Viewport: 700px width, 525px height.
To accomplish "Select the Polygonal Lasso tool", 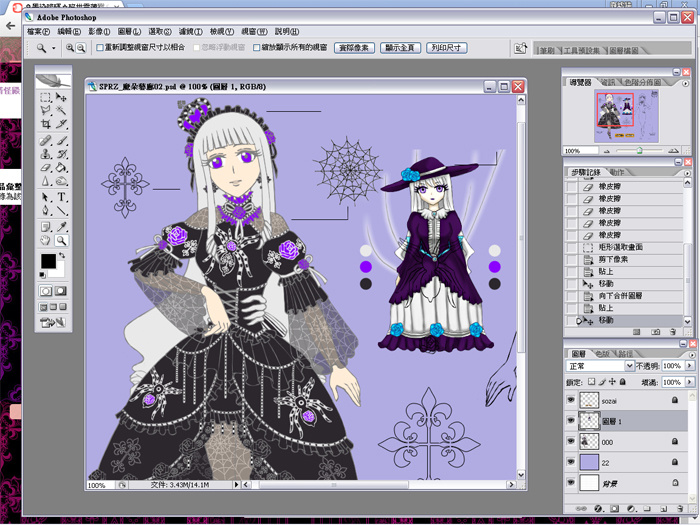I will [45, 110].
